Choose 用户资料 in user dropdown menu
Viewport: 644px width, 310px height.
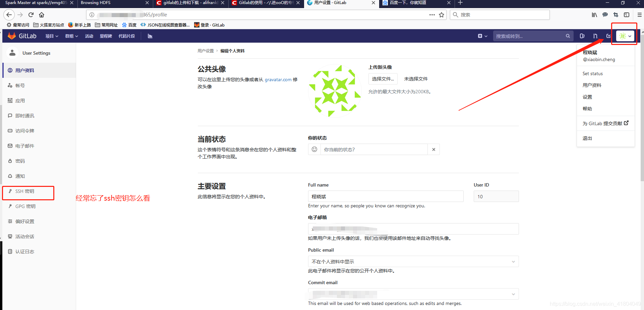coord(592,85)
